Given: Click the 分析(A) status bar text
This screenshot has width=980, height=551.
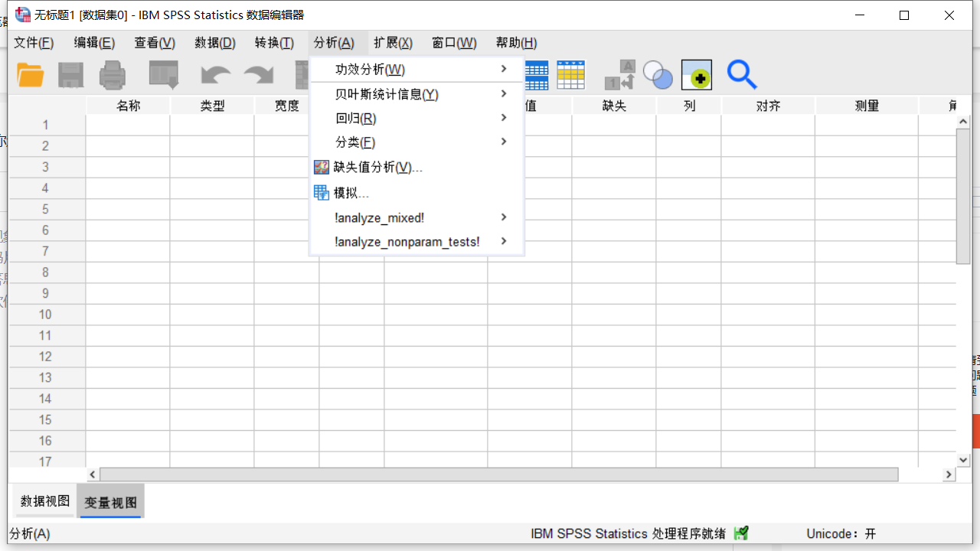Looking at the screenshot, I should click(30, 534).
